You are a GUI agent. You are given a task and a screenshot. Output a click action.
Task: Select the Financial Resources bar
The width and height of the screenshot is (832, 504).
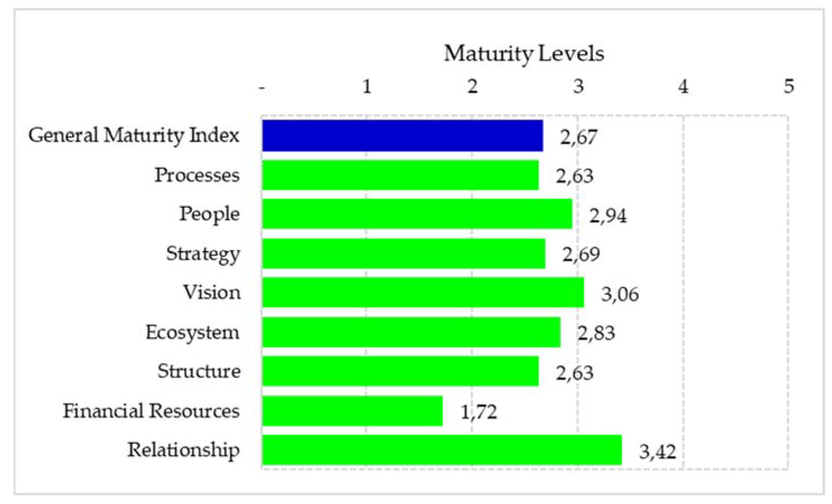click(352, 411)
